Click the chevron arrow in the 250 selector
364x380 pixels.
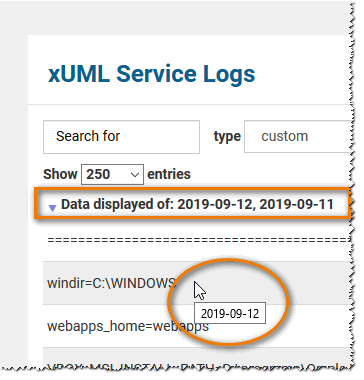tap(135, 175)
